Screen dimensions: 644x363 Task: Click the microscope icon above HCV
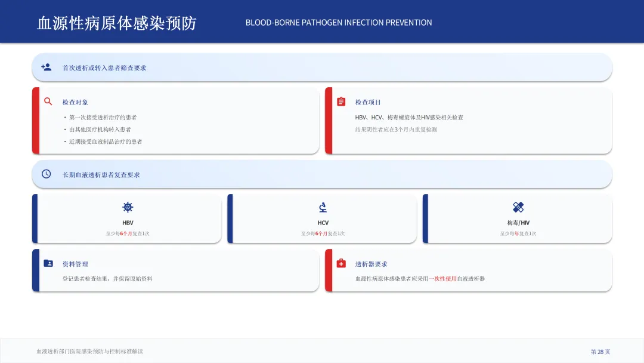(323, 207)
